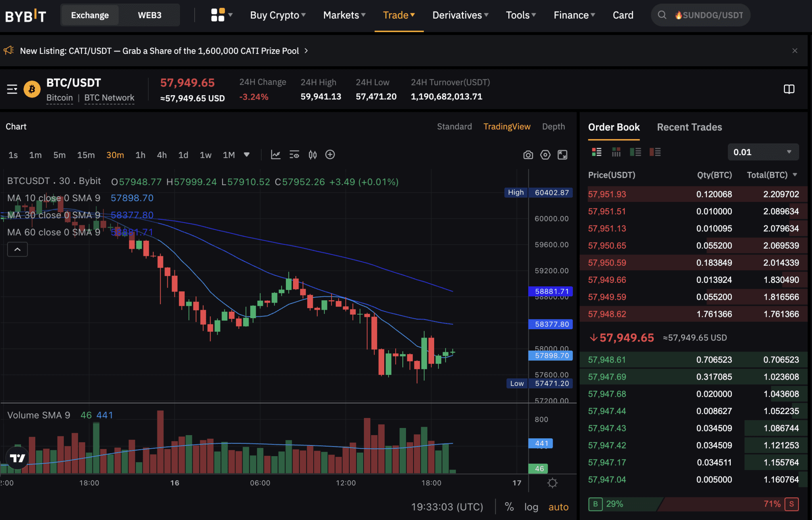Switch platform toggle to WEB3
The width and height of the screenshot is (812, 520).
point(149,15)
